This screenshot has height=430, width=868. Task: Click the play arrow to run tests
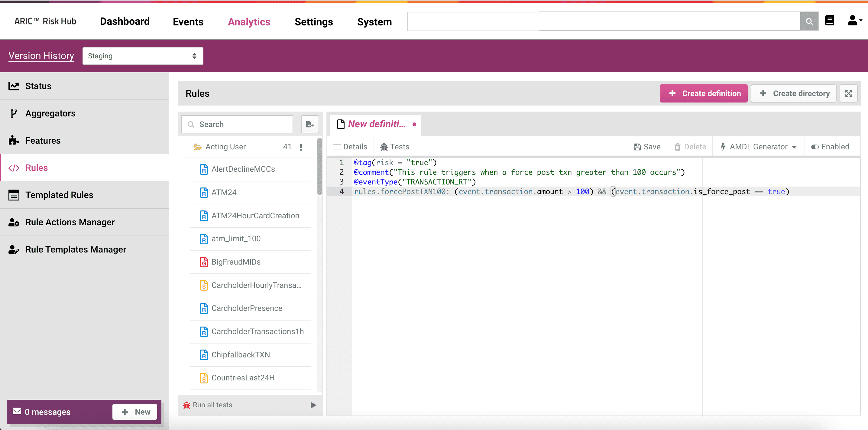313,405
